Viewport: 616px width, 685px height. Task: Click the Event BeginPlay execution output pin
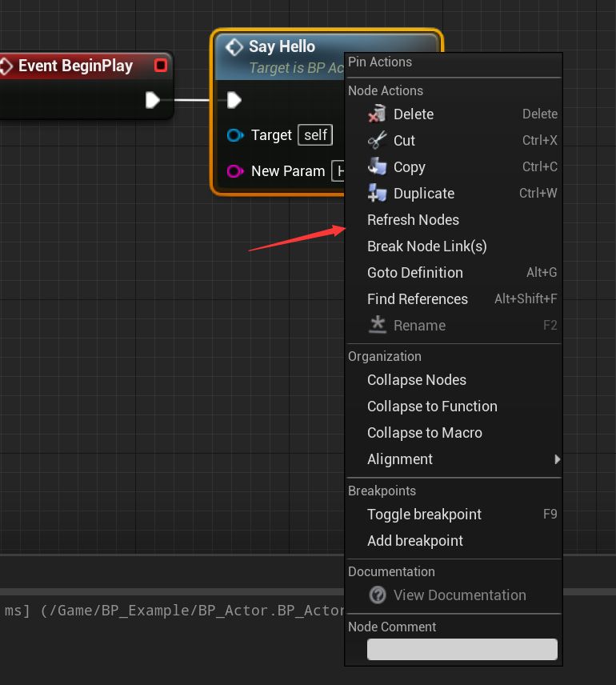click(x=153, y=100)
